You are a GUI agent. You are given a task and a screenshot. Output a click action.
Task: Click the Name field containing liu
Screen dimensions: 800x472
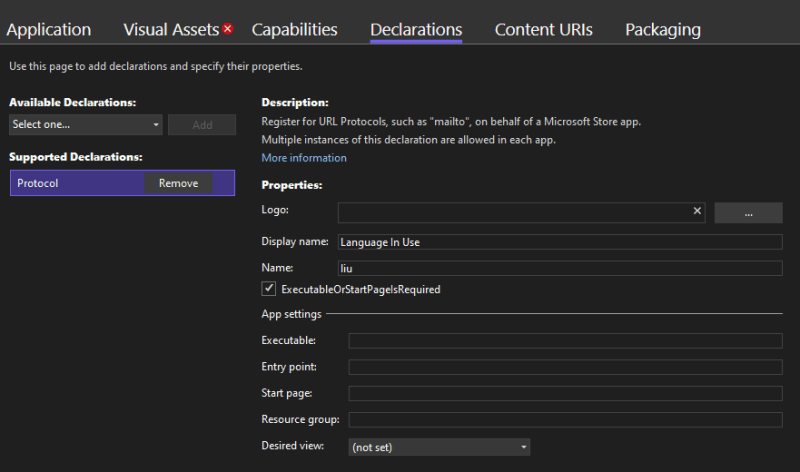[560, 268]
